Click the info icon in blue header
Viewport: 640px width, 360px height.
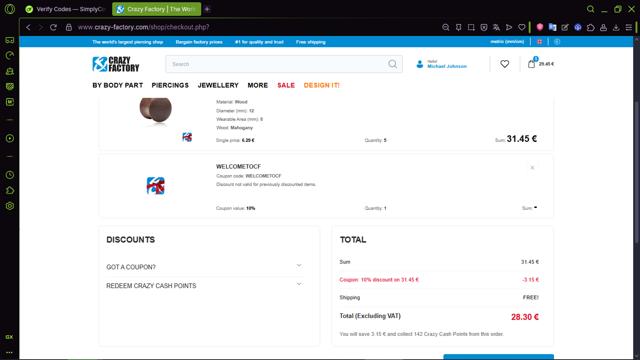point(557,42)
